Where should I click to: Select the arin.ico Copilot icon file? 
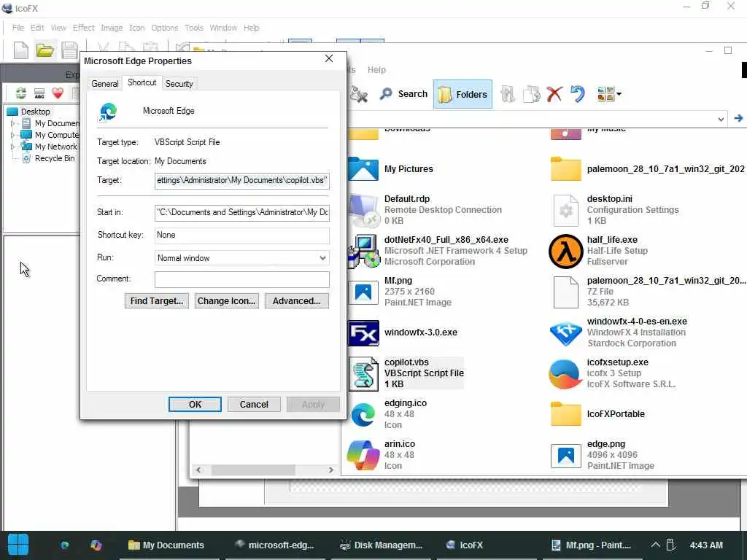pyautogui.click(x=363, y=455)
